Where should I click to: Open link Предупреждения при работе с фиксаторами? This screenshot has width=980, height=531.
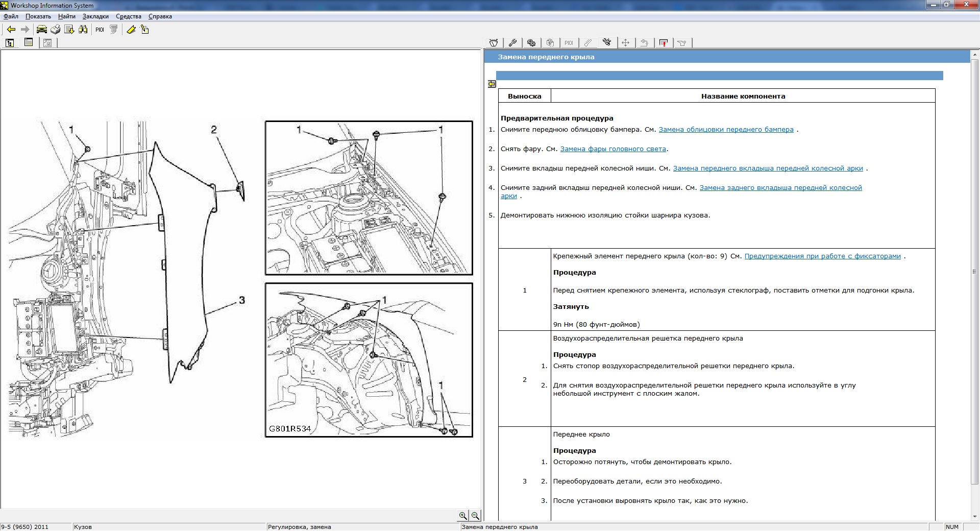(822, 256)
